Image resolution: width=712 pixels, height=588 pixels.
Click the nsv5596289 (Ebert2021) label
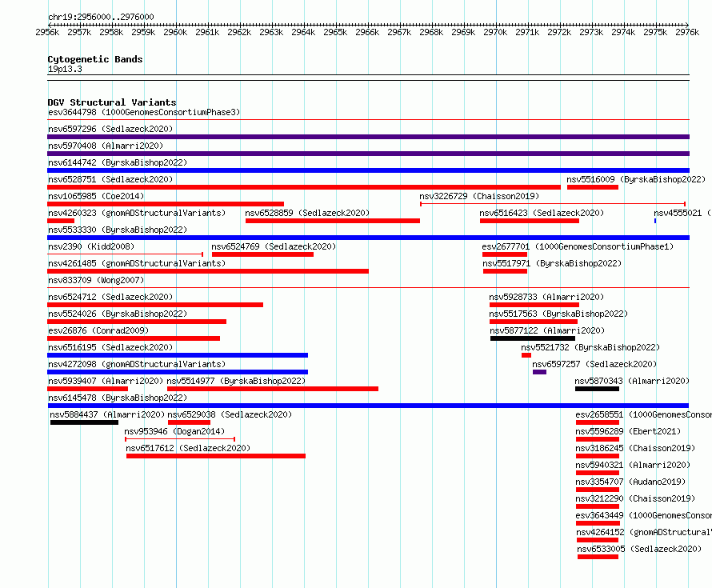629,431
